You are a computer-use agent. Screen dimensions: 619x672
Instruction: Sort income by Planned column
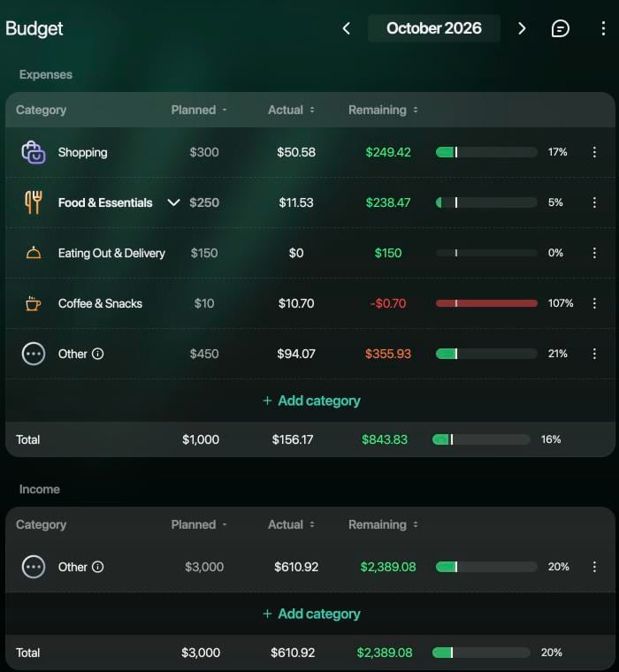pyautogui.click(x=199, y=524)
